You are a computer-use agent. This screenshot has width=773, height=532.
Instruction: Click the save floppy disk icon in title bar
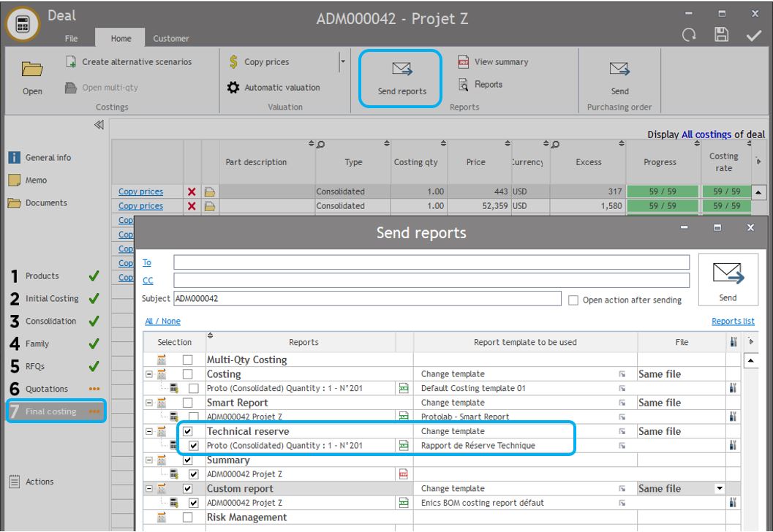(x=723, y=34)
